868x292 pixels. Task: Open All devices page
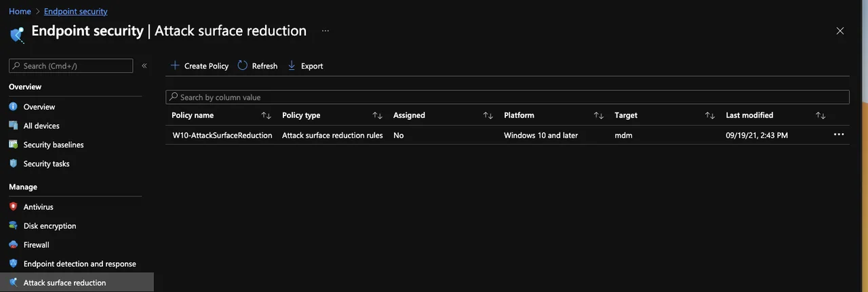(x=41, y=126)
